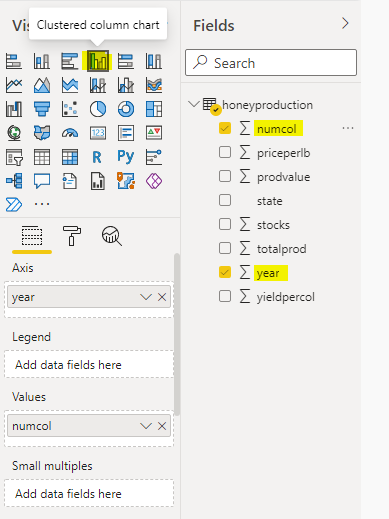
Task: Remove year from the Axis well
Action: point(162,297)
